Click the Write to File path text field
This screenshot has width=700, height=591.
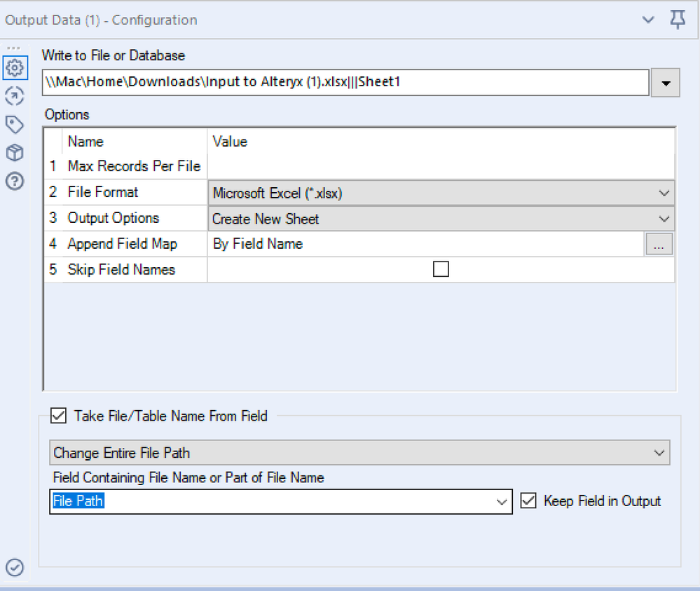coord(345,83)
